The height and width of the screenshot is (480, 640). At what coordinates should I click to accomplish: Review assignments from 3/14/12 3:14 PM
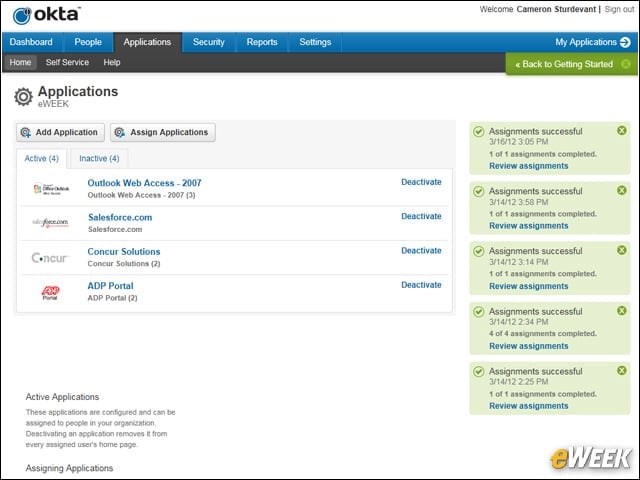[529, 286]
